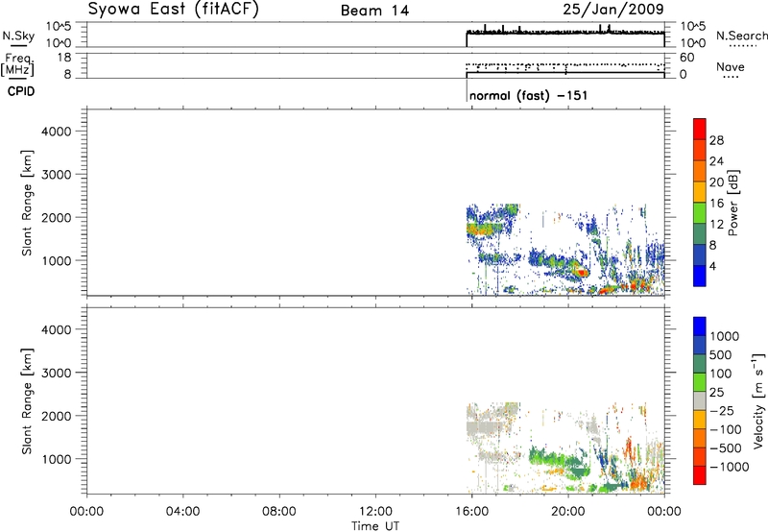The image size is (768, 532).
Task: Click the "04:00" time tick label
Action: tap(182, 512)
